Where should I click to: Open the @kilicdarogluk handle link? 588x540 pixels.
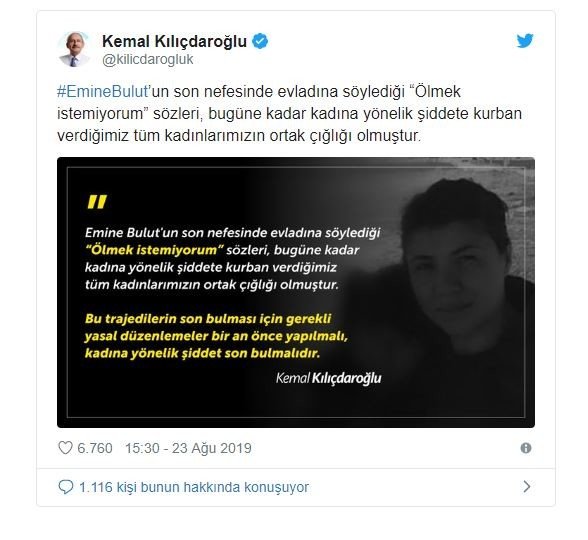pos(148,60)
